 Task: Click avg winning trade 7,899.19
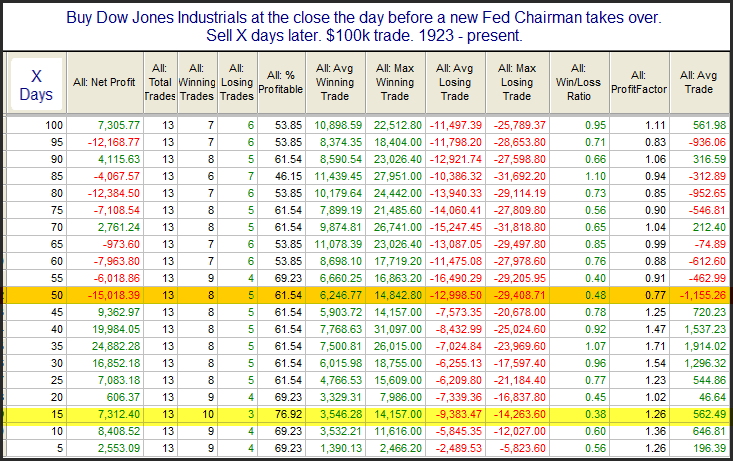[x=341, y=210]
